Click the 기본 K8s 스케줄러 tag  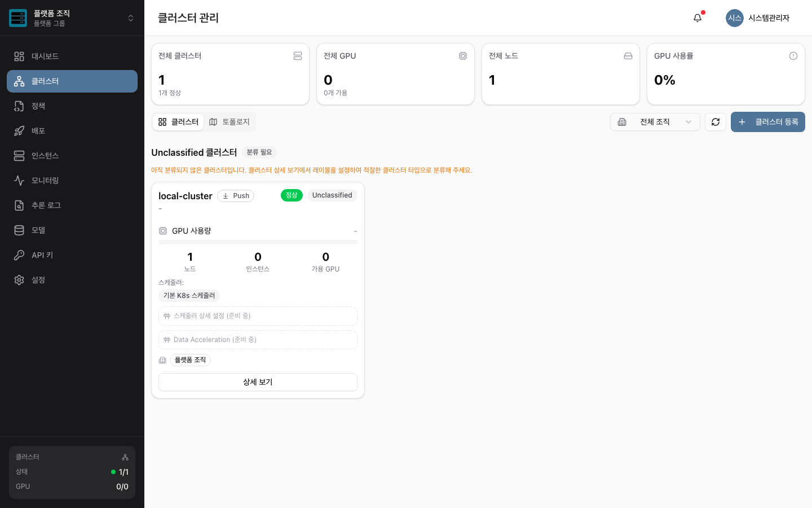pos(189,296)
